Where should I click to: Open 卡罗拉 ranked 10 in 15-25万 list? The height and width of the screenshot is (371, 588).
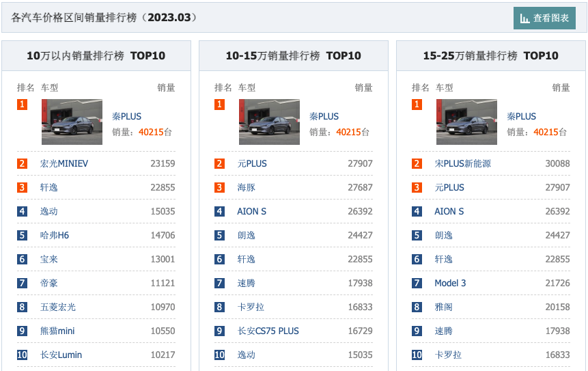pyautogui.click(x=448, y=355)
